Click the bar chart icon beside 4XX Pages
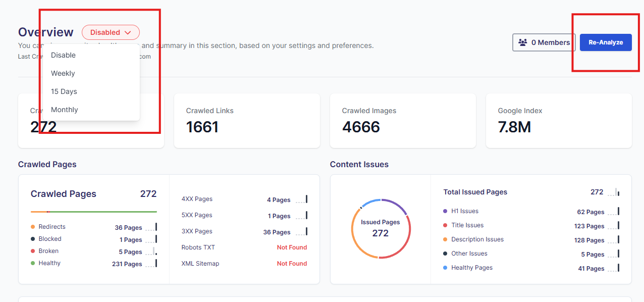Viewport: 644px width, 302px height. point(301,199)
